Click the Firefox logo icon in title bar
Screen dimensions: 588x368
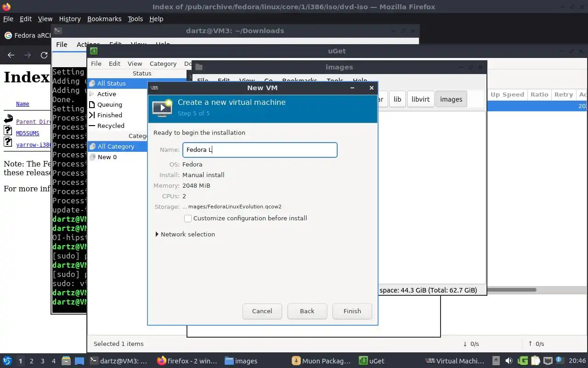6,6
